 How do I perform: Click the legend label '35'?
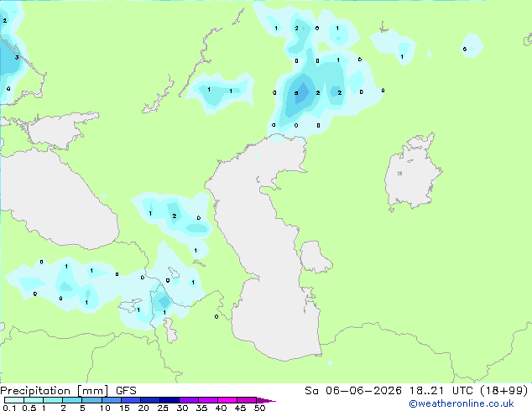tap(201, 408)
